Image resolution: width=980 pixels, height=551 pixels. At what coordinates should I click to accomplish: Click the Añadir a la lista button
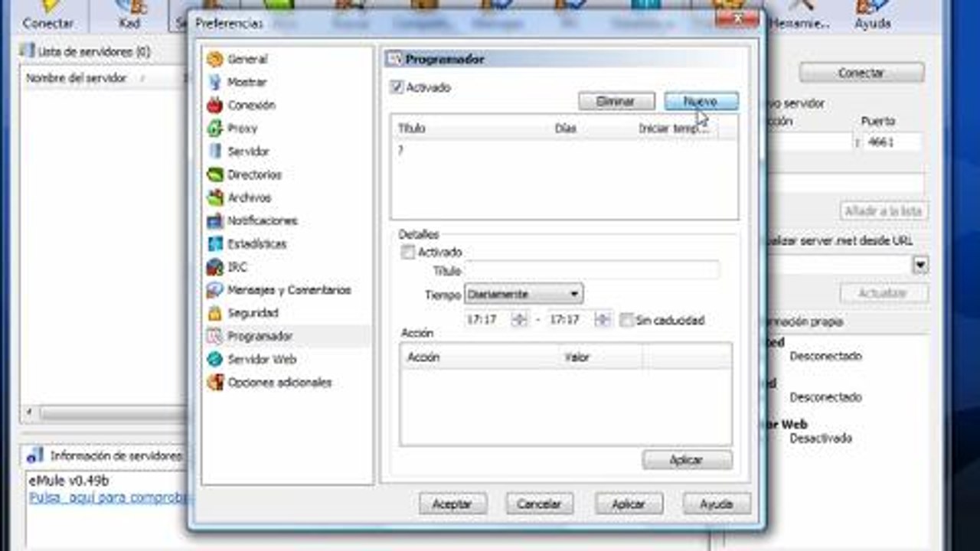[x=884, y=210]
